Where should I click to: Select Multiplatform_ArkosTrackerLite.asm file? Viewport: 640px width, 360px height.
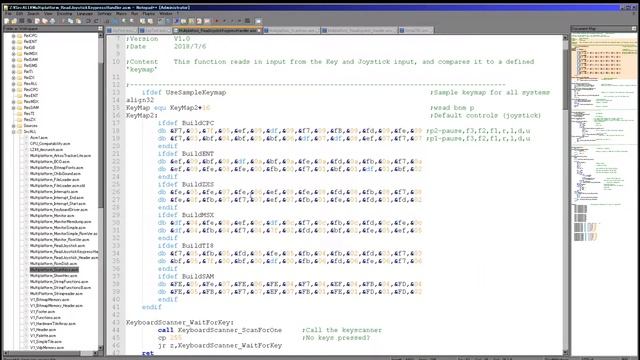(60, 156)
